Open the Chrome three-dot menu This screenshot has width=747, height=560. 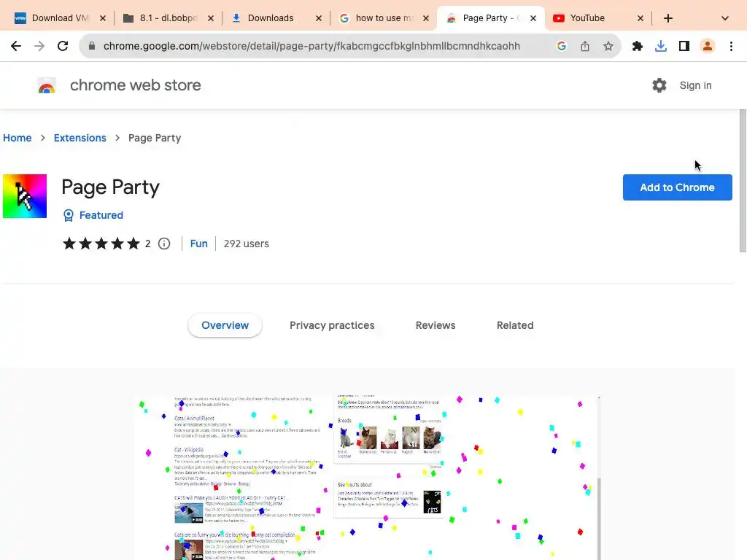click(x=731, y=46)
